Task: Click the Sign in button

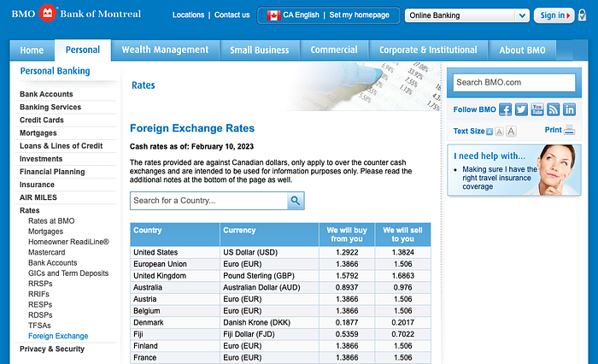Action: coord(554,15)
